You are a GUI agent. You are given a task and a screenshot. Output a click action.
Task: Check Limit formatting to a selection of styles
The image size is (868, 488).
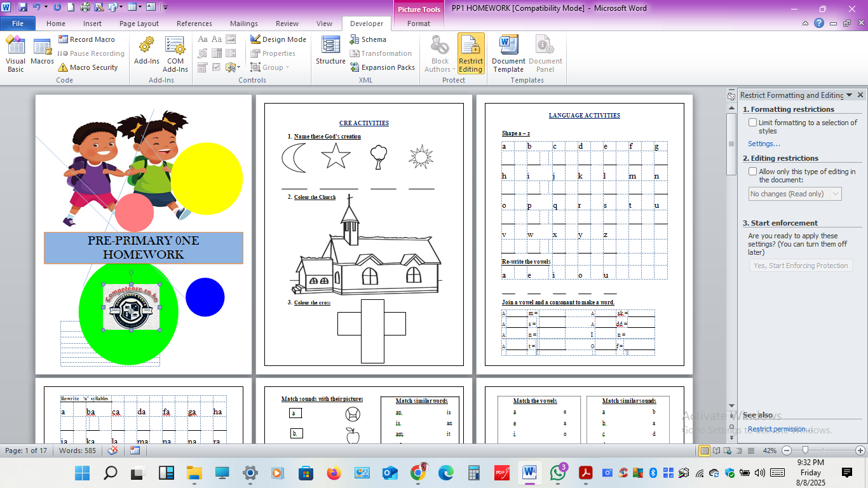(753, 123)
